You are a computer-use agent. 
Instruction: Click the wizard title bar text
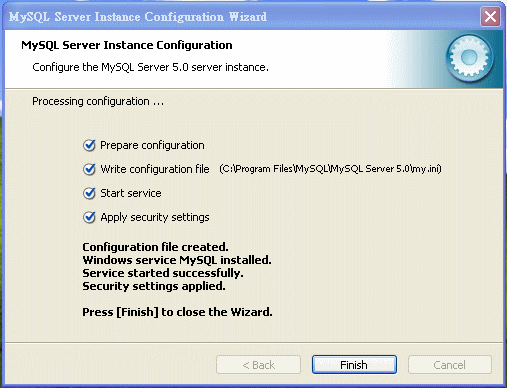pyautogui.click(x=138, y=17)
